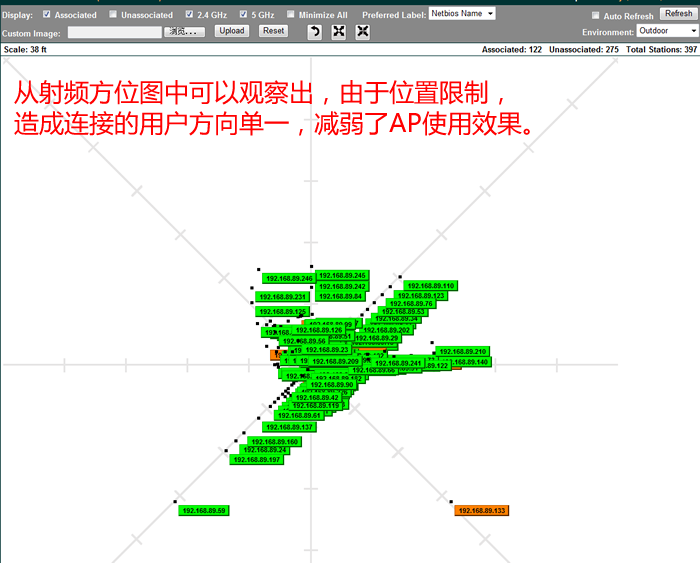Screen dimensions: 700x563
Task: Click the collapse all stations icon
Action: click(362, 32)
